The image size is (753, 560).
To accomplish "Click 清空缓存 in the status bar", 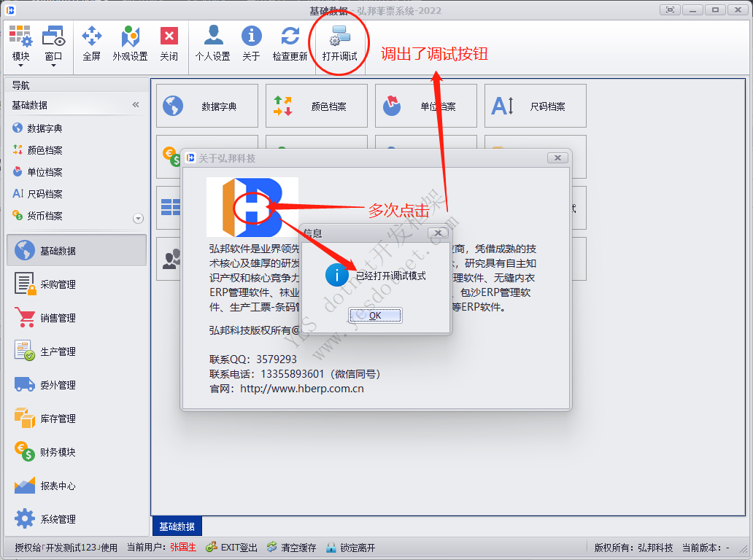I will (x=292, y=548).
